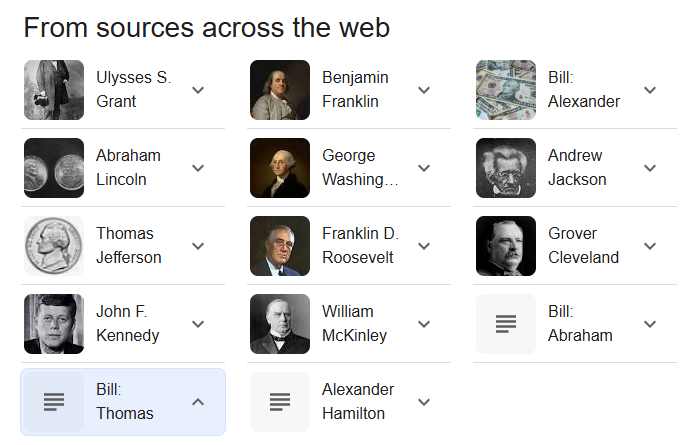Expand the William McKinley entry chevron
Image resolution: width=685 pixels, height=445 pixels.
point(424,324)
